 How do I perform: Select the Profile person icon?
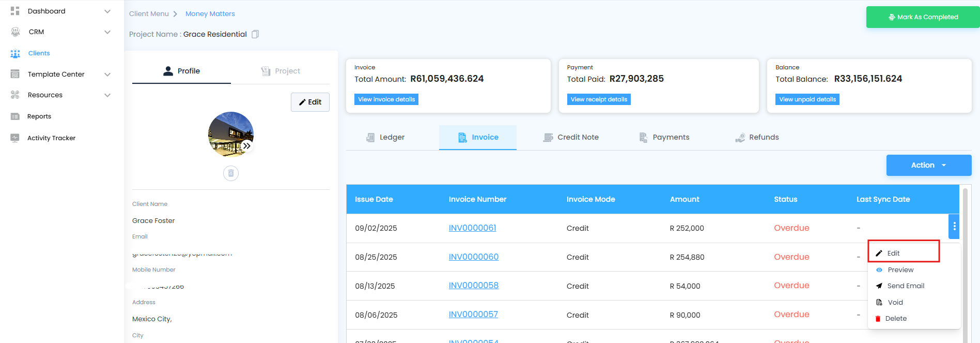[x=168, y=71]
